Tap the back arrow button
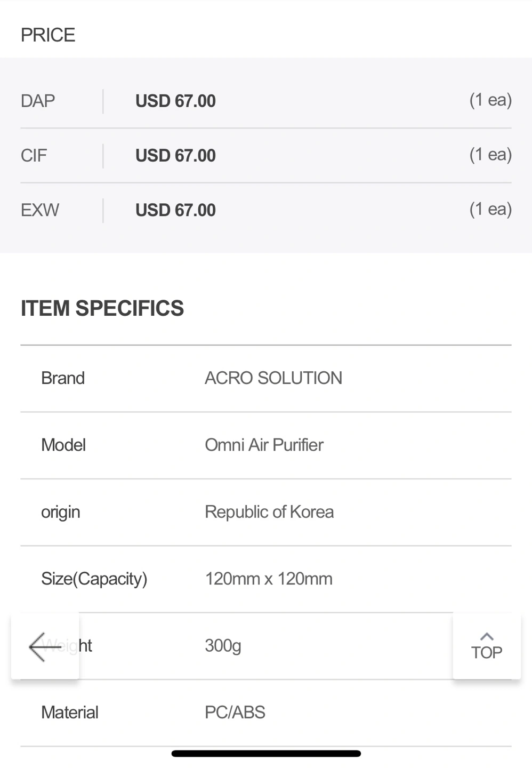This screenshot has height=768, width=532. [45, 646]
